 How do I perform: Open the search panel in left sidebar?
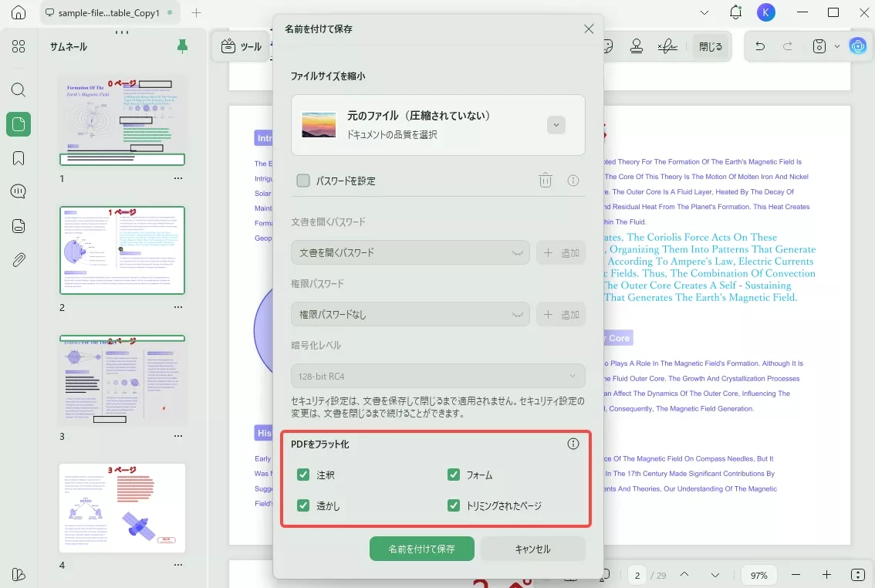coord(19,90)
